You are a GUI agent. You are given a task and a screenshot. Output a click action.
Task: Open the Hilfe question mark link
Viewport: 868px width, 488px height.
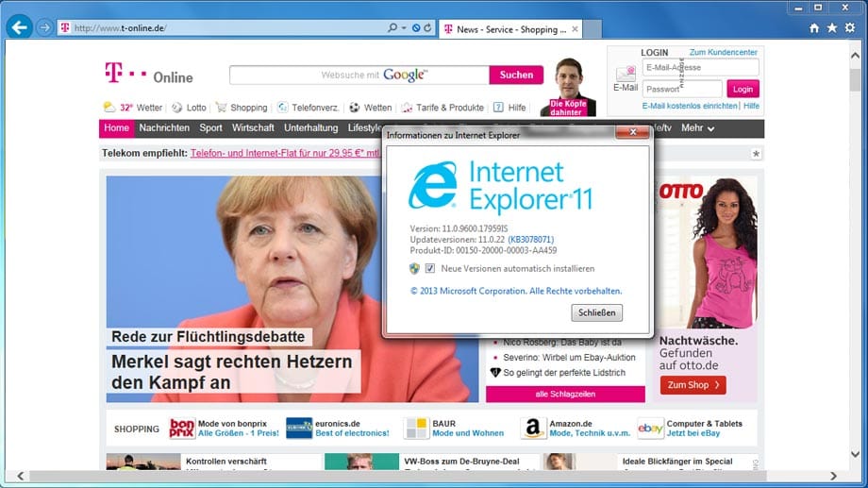click(x=498, y=108)
